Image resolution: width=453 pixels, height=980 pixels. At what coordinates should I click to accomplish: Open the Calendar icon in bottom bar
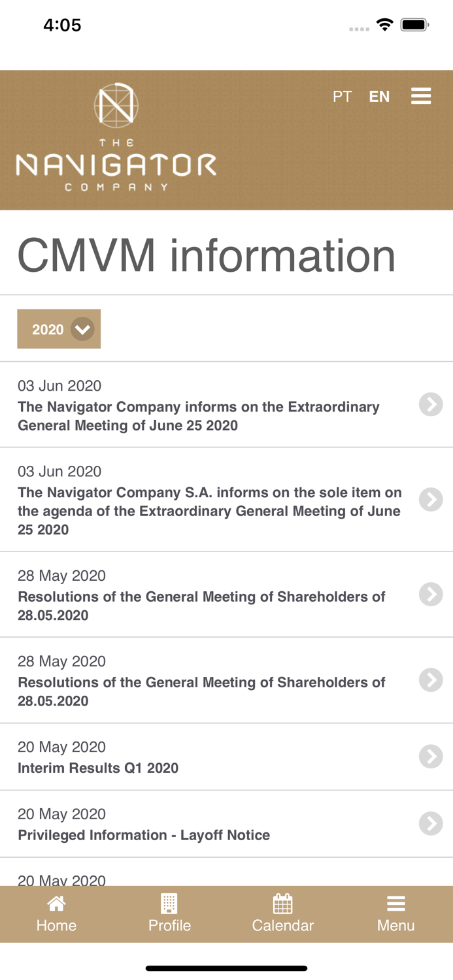tap(283, 905)
